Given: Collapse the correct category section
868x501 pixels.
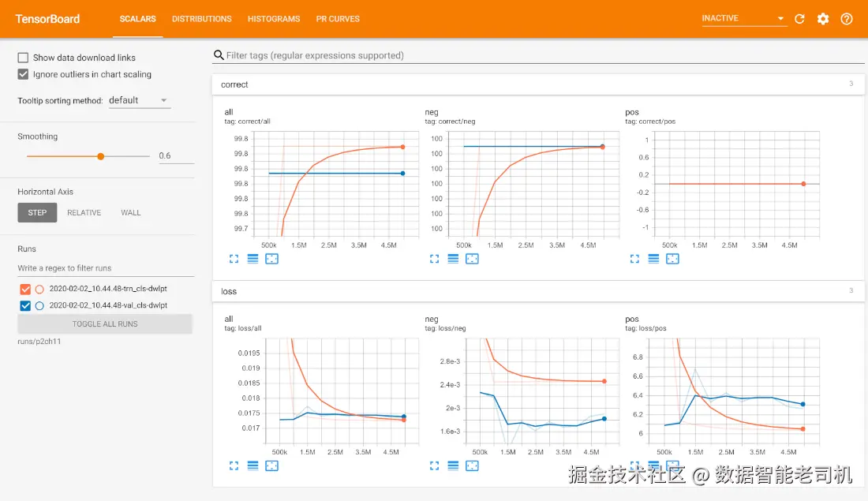Looking at the screenshot, I should pyautogui.click(x=538, y=84).
